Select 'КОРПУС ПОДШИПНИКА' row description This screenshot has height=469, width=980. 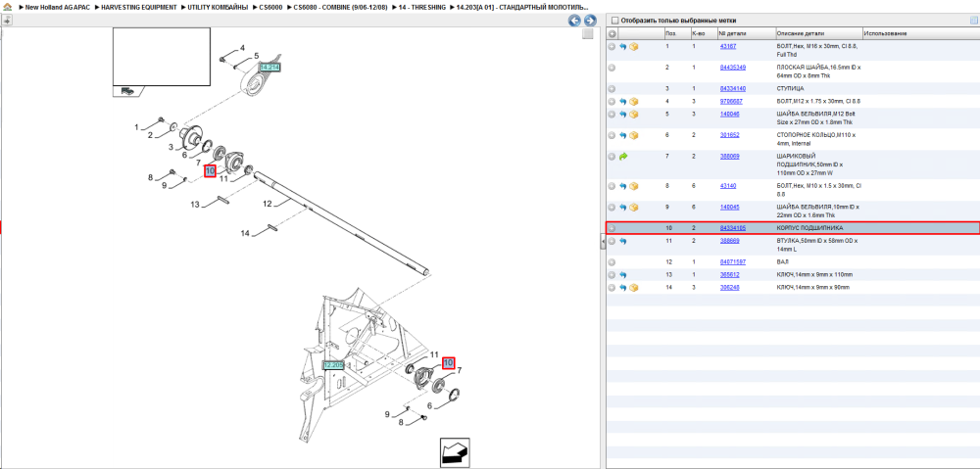809,228
